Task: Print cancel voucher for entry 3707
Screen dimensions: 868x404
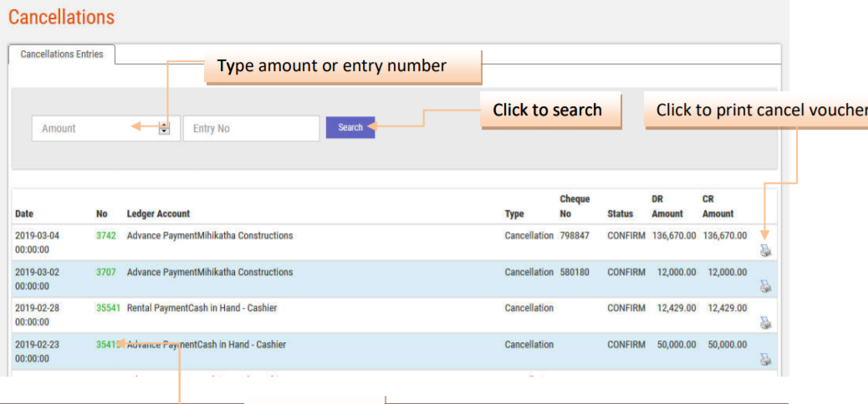Action: point(765,287)
